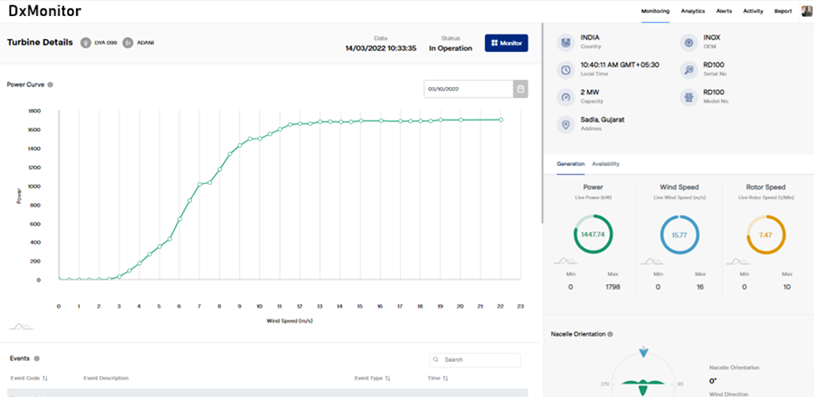This screenshot has width=814, height=397.
Task: Click the local time clock icon
Action: 565,70
